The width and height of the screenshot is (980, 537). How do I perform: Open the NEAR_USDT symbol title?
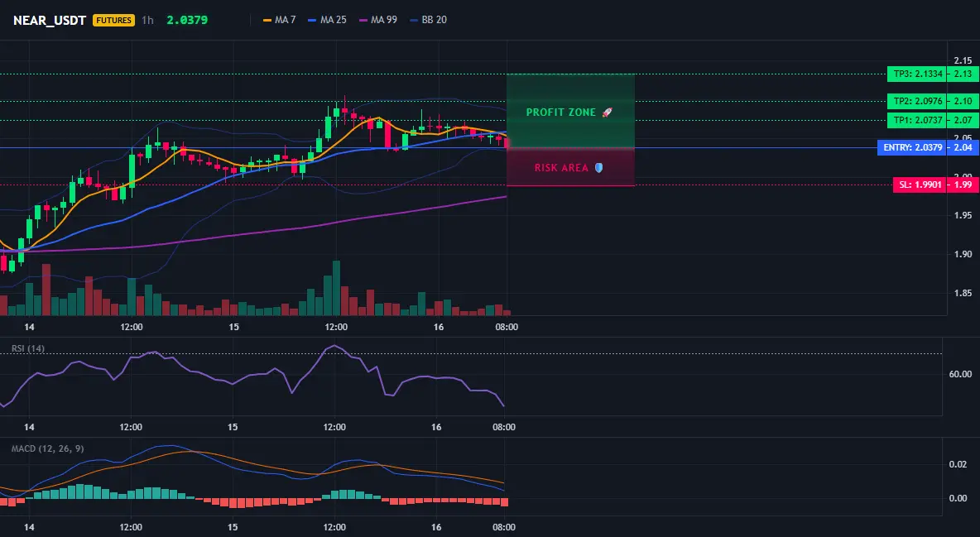50,20
